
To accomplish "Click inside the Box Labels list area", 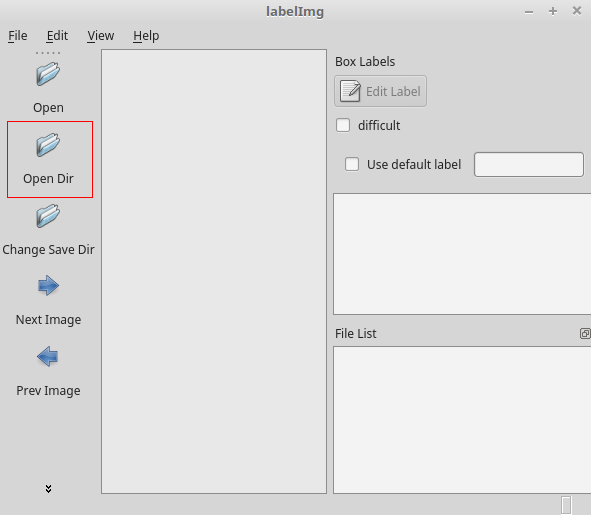I will tap(462, 254).
